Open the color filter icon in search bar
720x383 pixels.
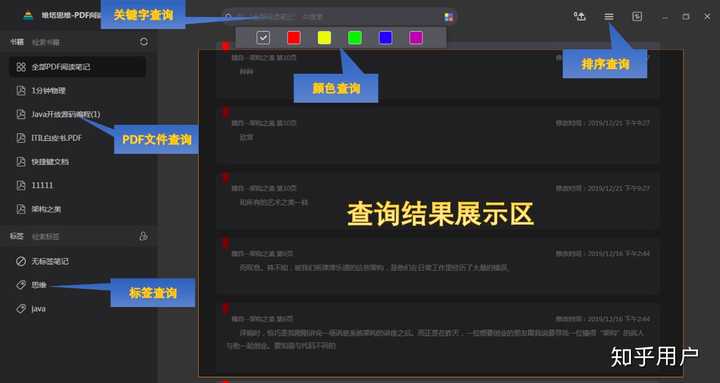(x=449, y=17)
